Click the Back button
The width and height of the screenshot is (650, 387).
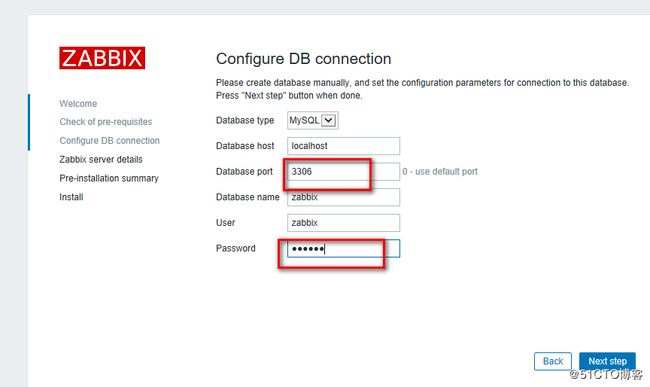553,361
